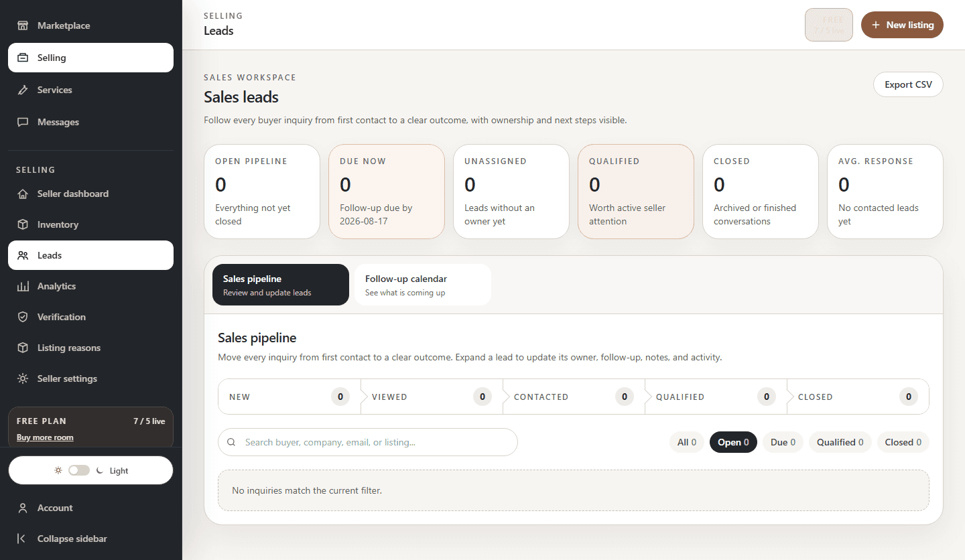Select the Selling briefcase icon
Viewport: 965px width, 560px height.
coord(23,58)
